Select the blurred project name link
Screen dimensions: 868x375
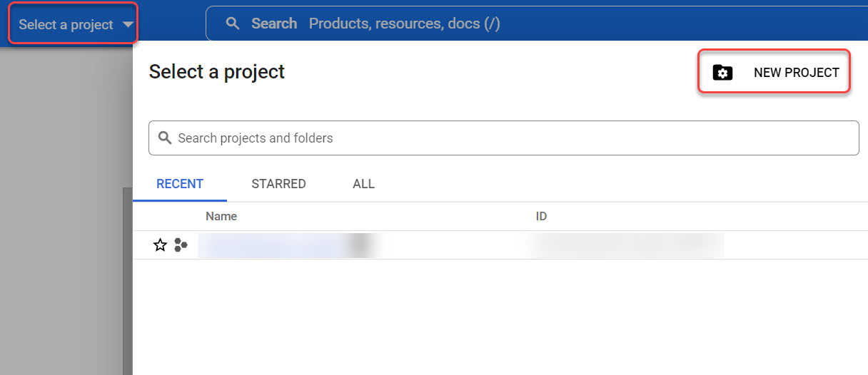coord(286,245)
